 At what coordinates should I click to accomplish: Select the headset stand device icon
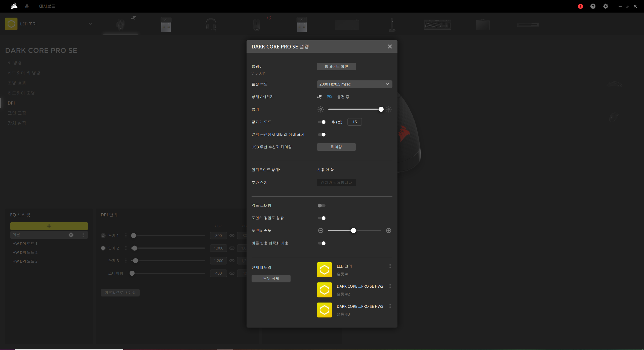click(392, 25)
